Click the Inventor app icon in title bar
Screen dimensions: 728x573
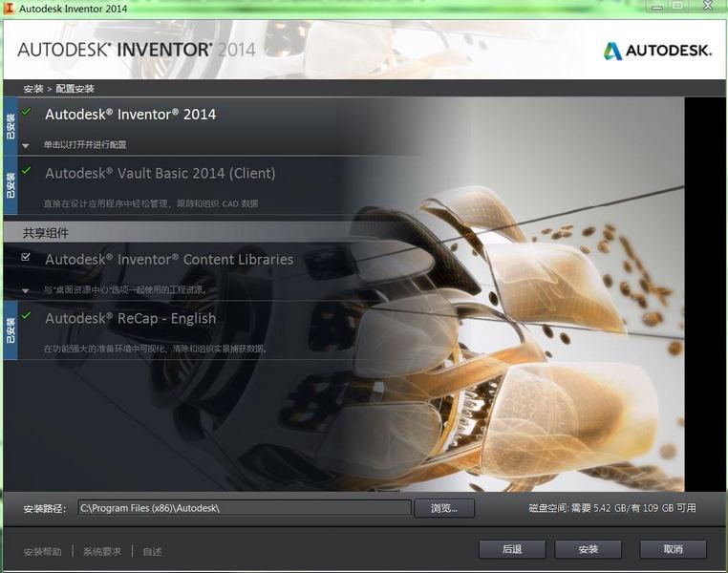[x=10, y=8]
